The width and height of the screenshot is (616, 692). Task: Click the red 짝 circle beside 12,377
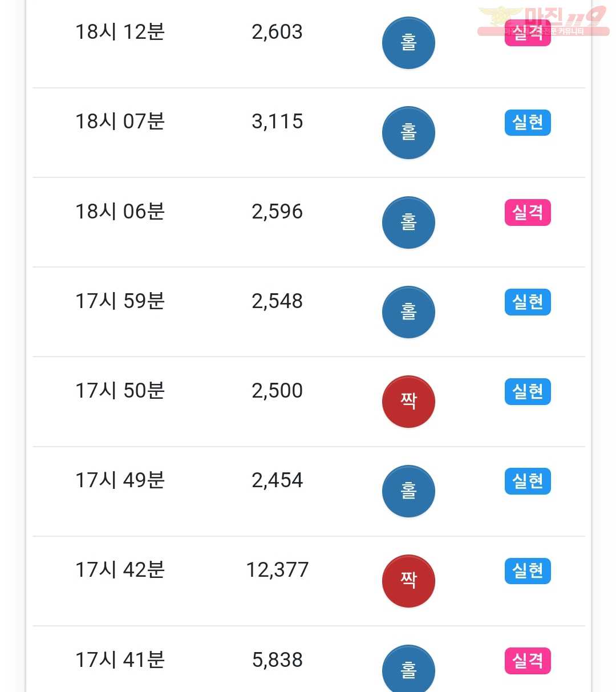coord(408,581)
